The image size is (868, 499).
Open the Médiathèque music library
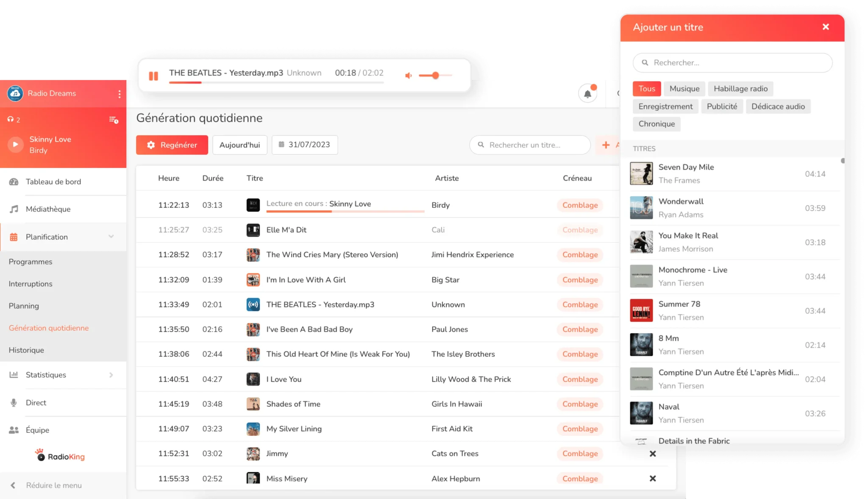point(48,209)
